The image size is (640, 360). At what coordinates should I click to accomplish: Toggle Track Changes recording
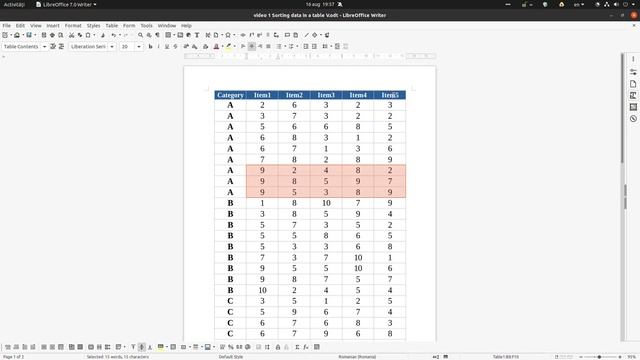tap(296, 35)
